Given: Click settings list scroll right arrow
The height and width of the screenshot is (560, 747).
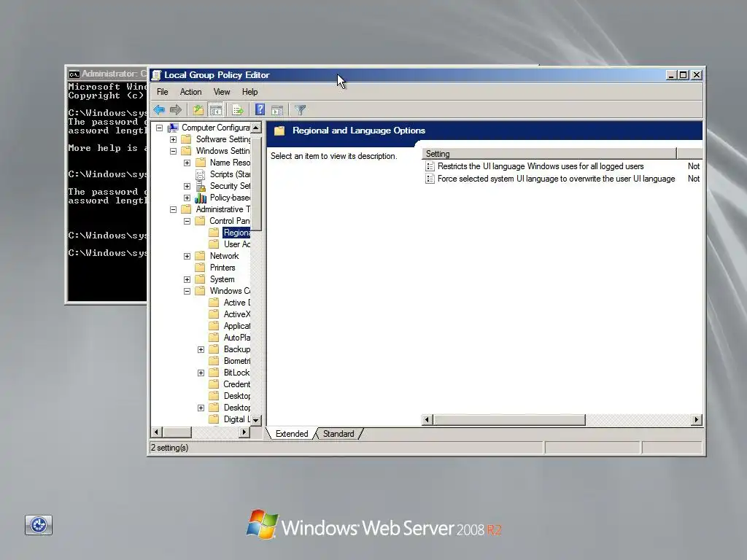Looking at the screenshot, I should [697, 419].
